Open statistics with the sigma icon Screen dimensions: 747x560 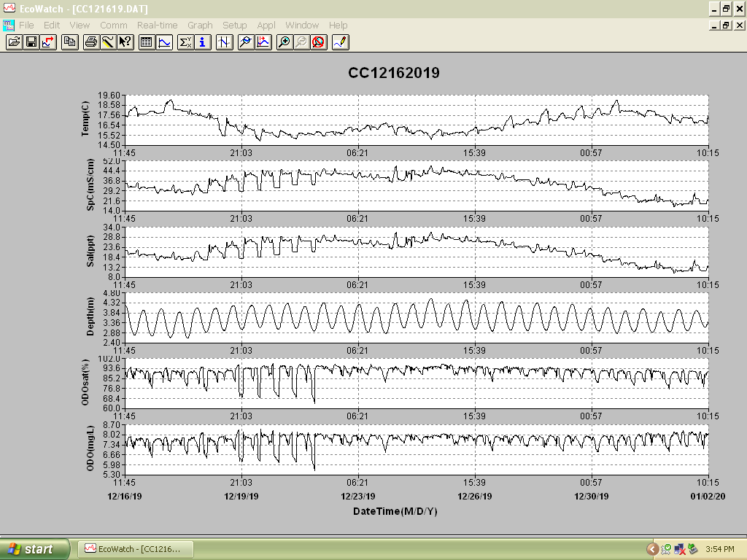(185, 42)
